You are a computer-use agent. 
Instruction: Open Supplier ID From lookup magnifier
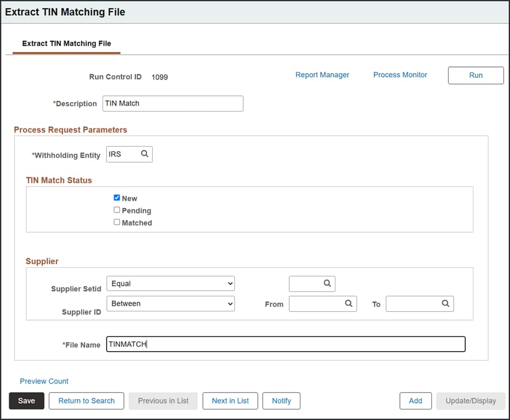[x=349, y=303]
